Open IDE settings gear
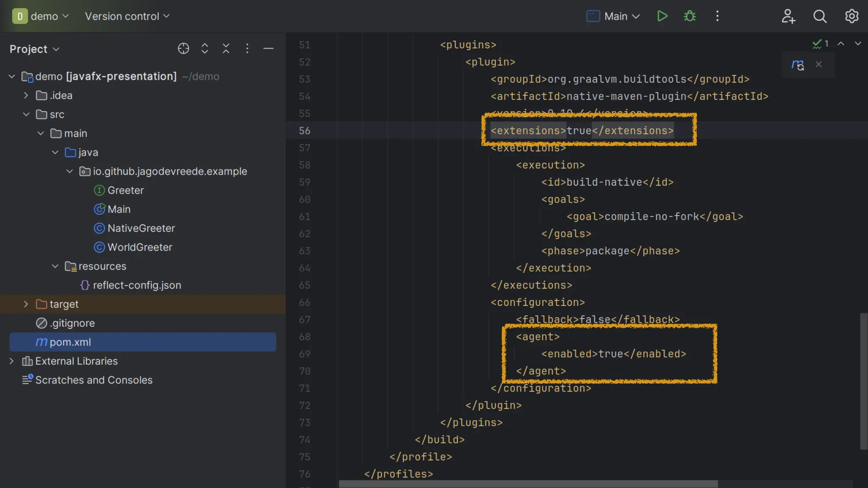 point(851,16)
